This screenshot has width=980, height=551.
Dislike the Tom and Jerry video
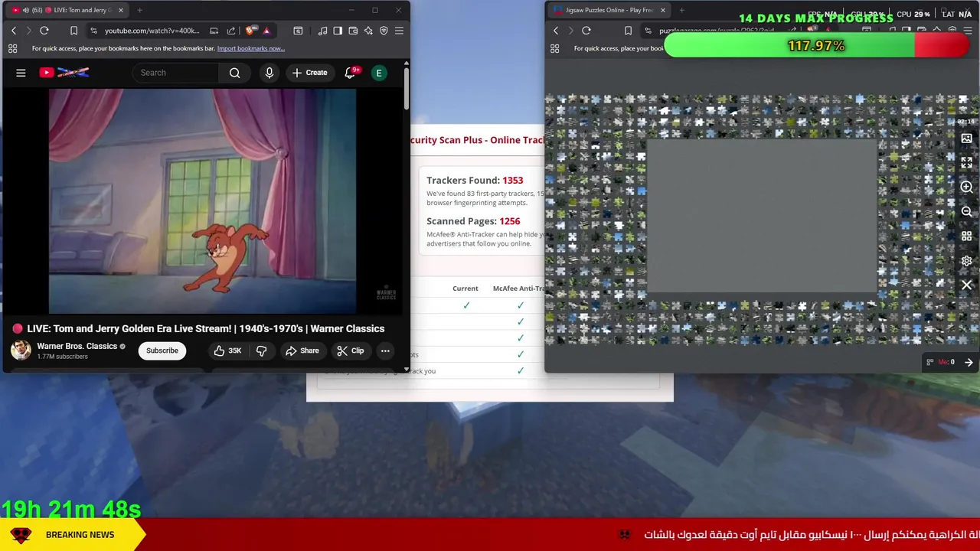point(262,350)
